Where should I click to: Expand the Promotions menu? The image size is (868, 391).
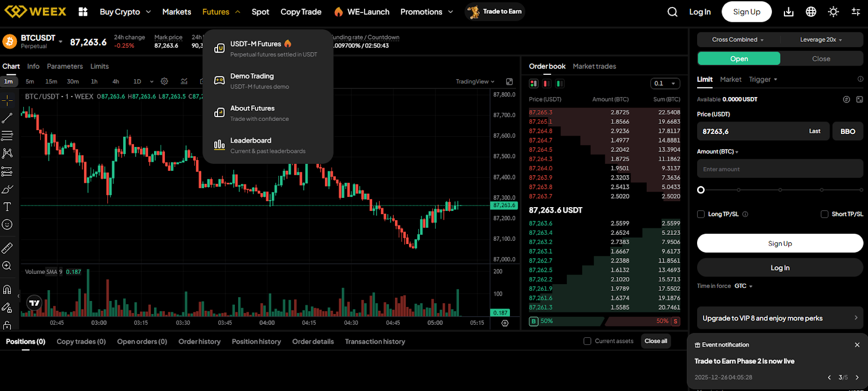click(x=426, y=11)
